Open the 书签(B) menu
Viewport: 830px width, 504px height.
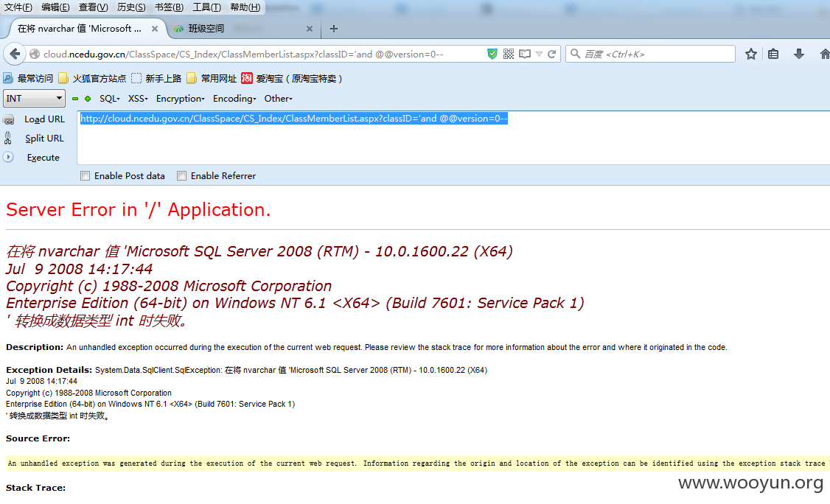pos(169,7)
